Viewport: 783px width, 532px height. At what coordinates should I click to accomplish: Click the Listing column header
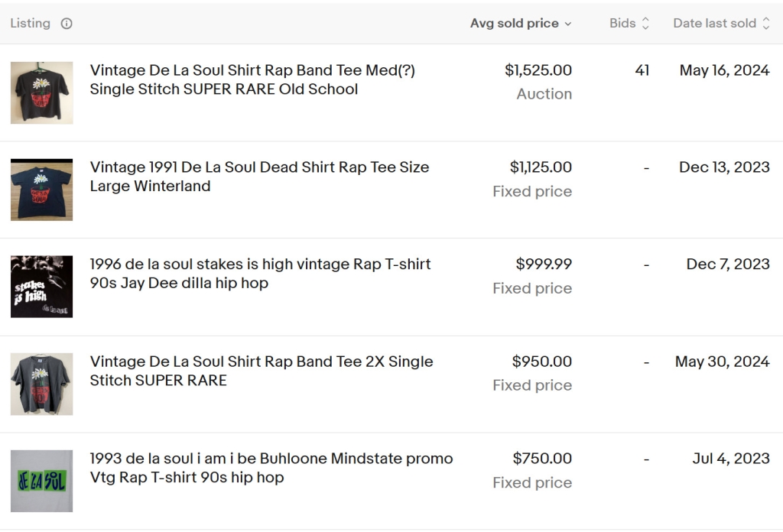(30, 24)
